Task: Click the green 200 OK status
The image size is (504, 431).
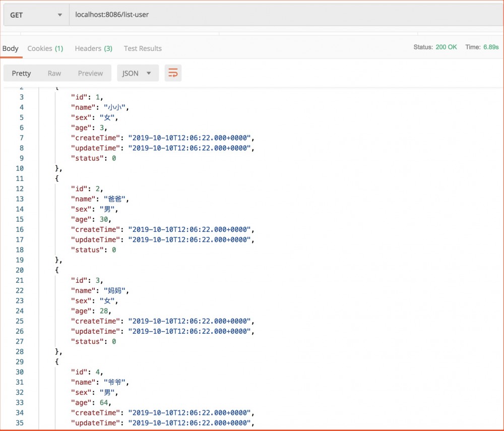Action: pyautogui.click(x=446, y=46)
